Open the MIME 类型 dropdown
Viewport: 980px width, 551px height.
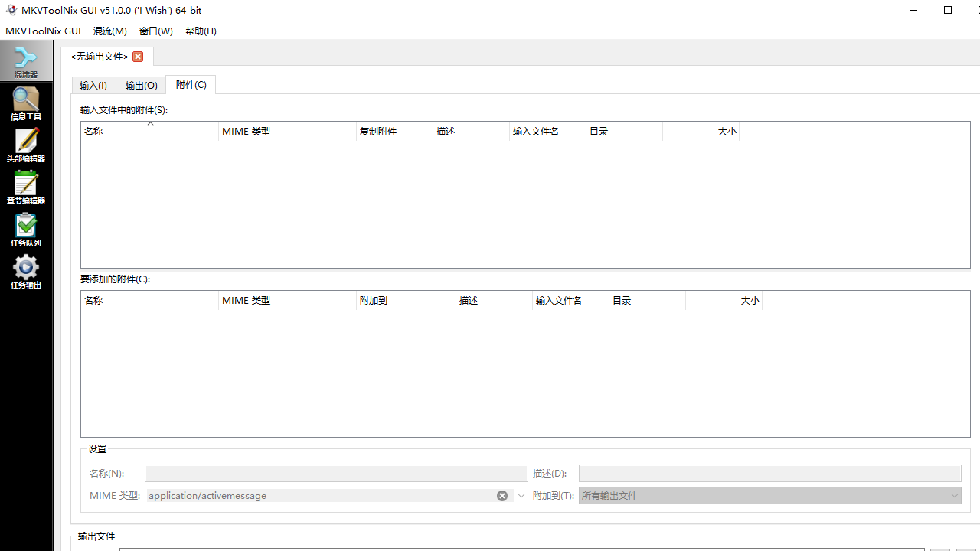pyautogui.click(x=521, y=495)
